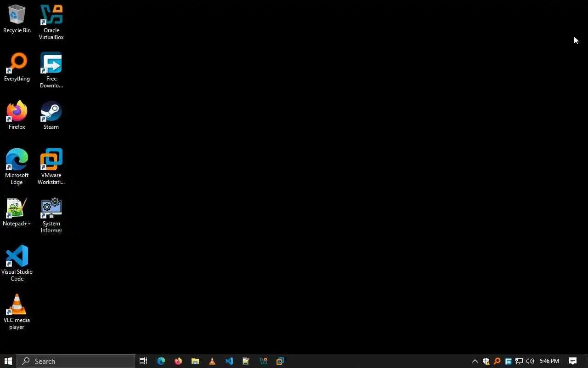
Task: Select the Steam desktop shortcut
Action: click(x=51, y=116)
